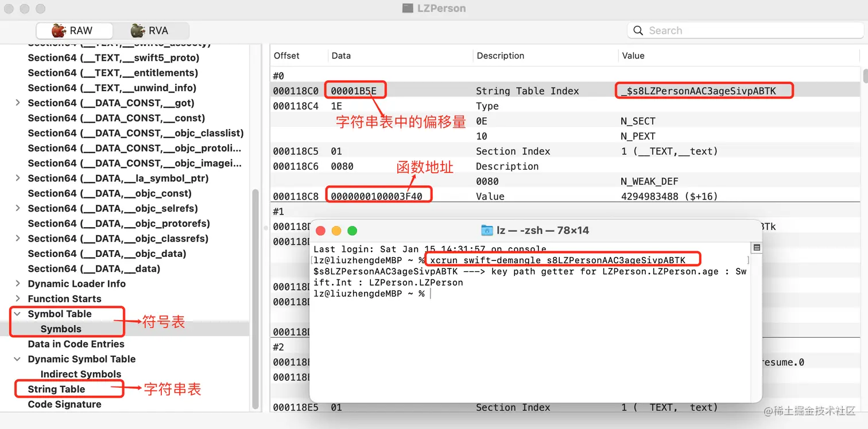Viewport: 868px width, 429px height.
Task: Expand Section64 (__DATA,__objc_selrefs)
Action: tap(18, 208)
